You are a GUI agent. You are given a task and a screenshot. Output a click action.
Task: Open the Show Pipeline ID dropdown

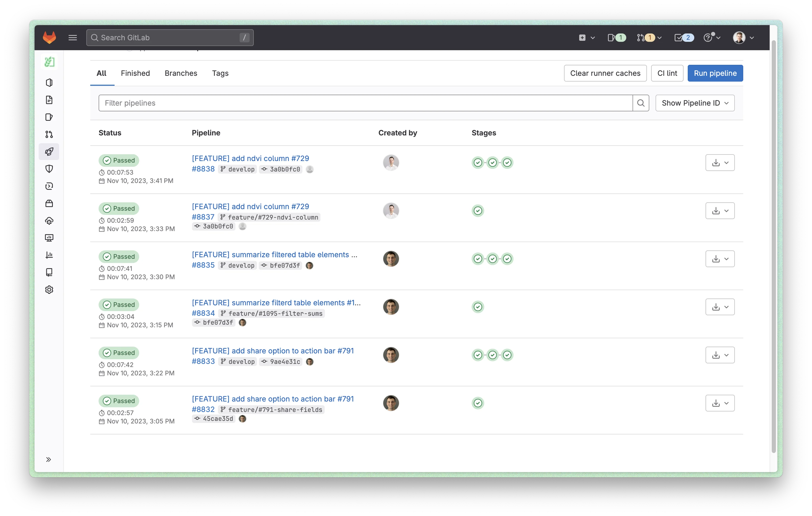click(x=695, y=103)
